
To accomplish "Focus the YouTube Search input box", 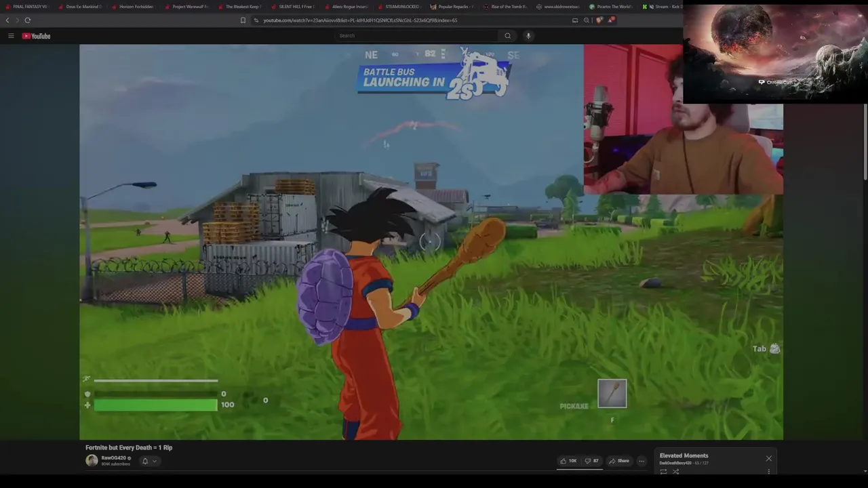I will (417, 36).
